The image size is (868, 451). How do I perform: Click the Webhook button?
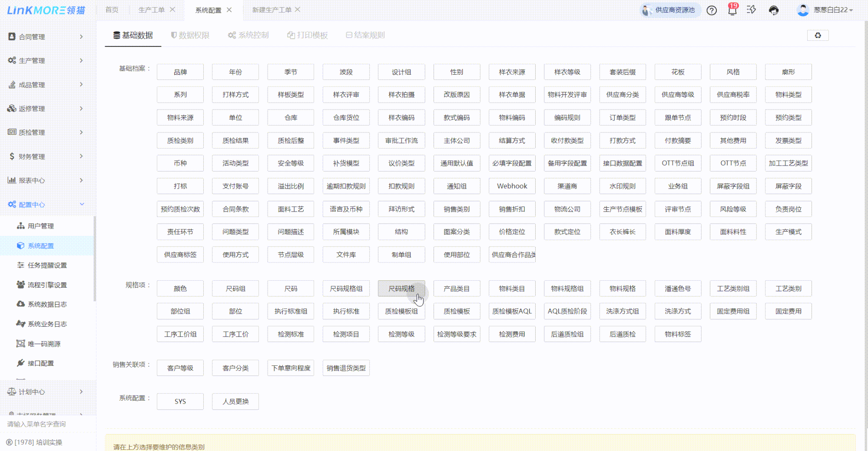click(x=512, y=186)
